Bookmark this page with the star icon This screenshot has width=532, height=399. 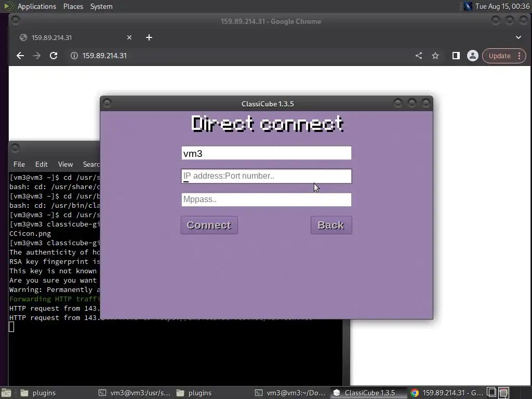pos(435,56)
